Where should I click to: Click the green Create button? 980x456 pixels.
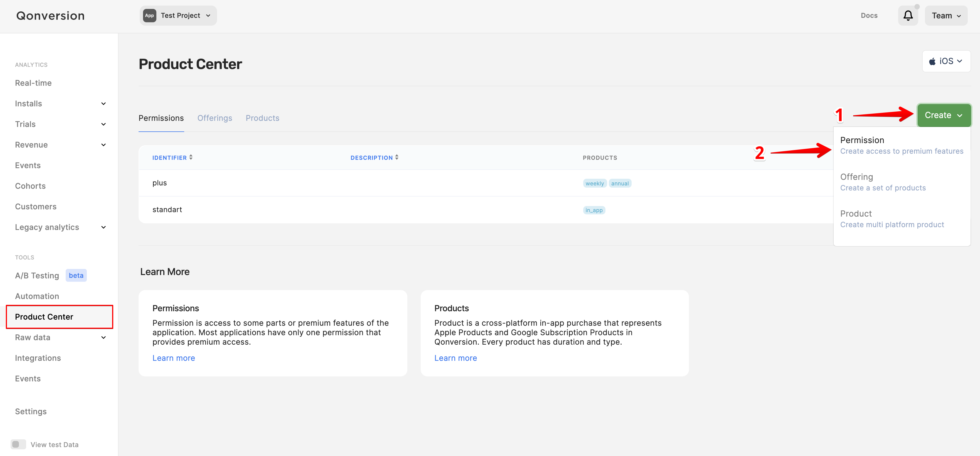[944, 115]
